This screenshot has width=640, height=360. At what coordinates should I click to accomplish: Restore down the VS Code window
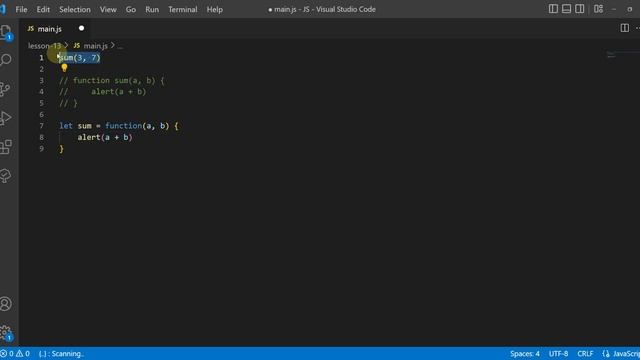[x=630, y=9]
